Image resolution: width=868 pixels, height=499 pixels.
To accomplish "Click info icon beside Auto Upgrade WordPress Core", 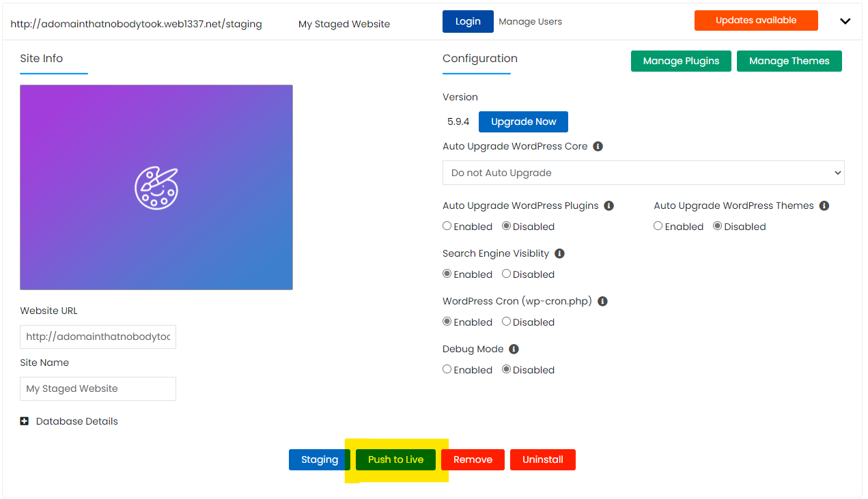I will click(598, 147).
